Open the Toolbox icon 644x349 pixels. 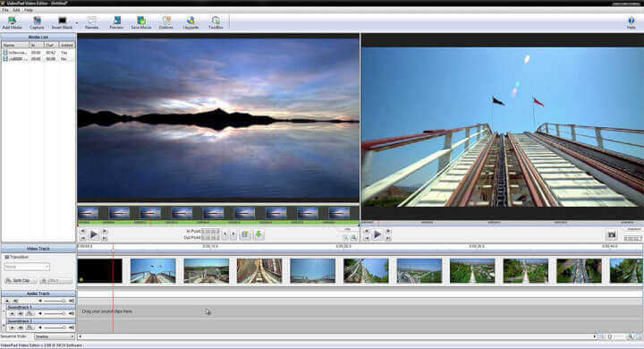point(216,22)
